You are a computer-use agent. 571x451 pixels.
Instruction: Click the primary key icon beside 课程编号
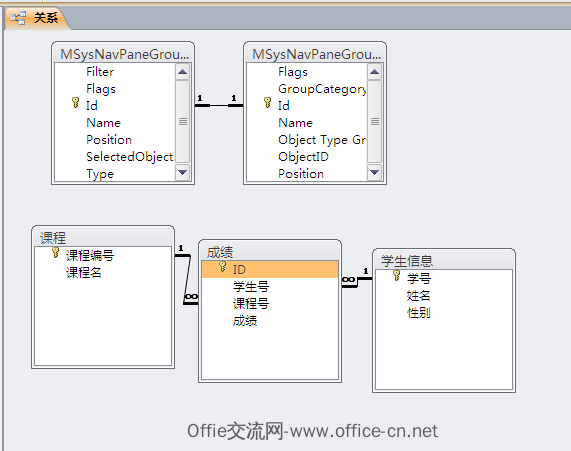pyautogui.click(x=55, y=252)
